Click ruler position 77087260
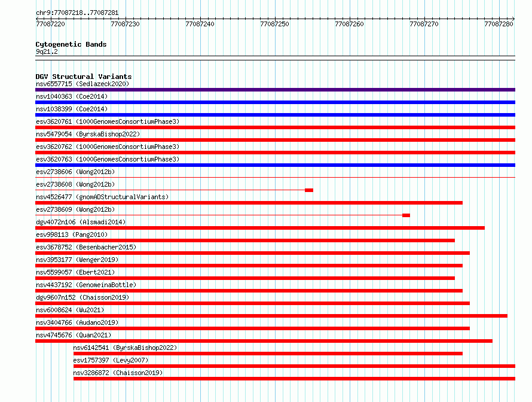The image size is (532, 402). (x=349, y=24)
